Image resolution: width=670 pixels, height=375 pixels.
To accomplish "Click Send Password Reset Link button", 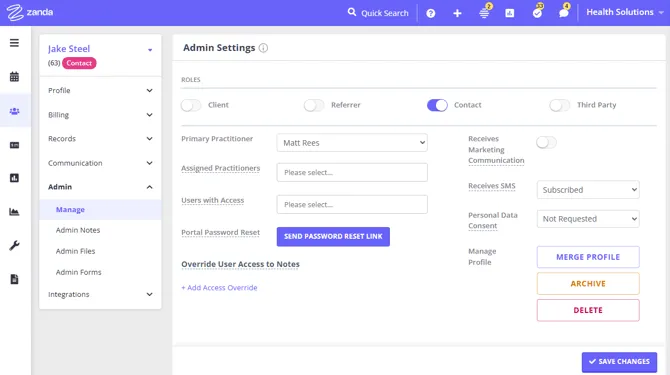I will [x=333, y=237].
